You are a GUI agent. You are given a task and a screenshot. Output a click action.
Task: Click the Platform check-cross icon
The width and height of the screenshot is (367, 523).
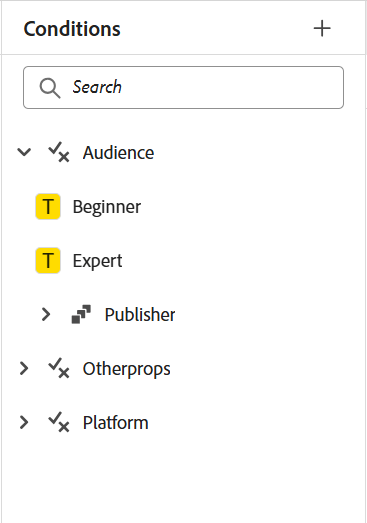click(59, 422)
